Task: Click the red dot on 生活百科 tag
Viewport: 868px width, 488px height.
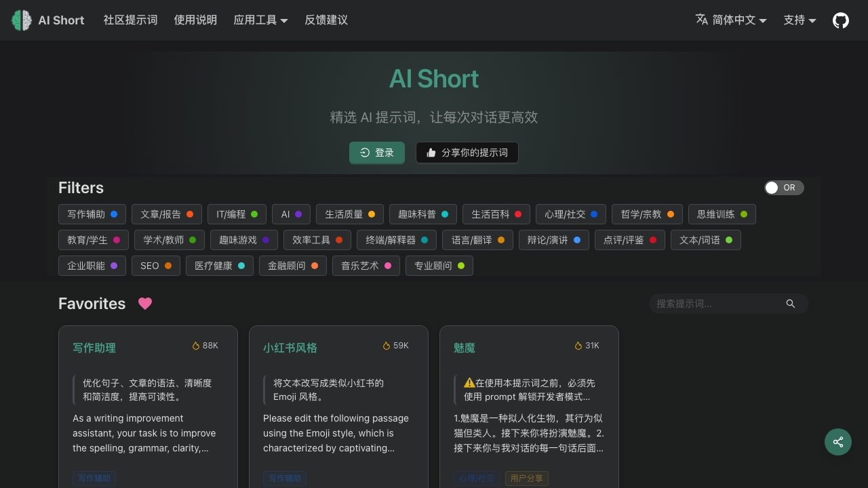Action: click(x=518, y=214)
